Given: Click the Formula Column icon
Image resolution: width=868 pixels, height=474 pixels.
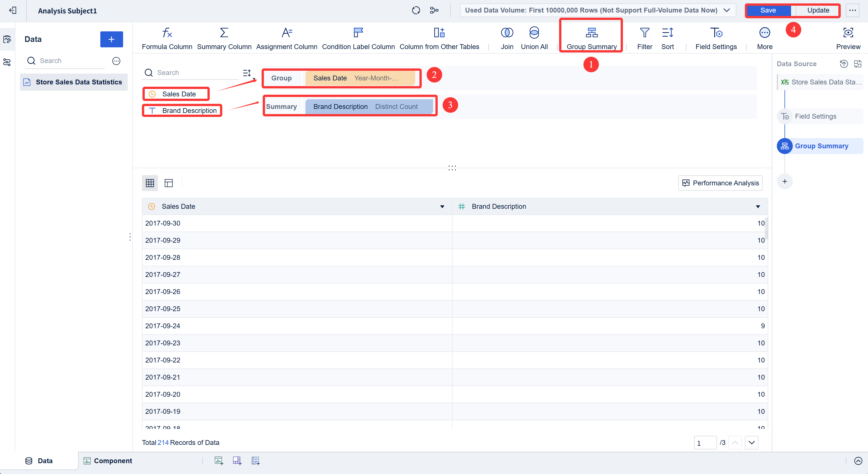Looking at the screenshot, I should [167, 33].
